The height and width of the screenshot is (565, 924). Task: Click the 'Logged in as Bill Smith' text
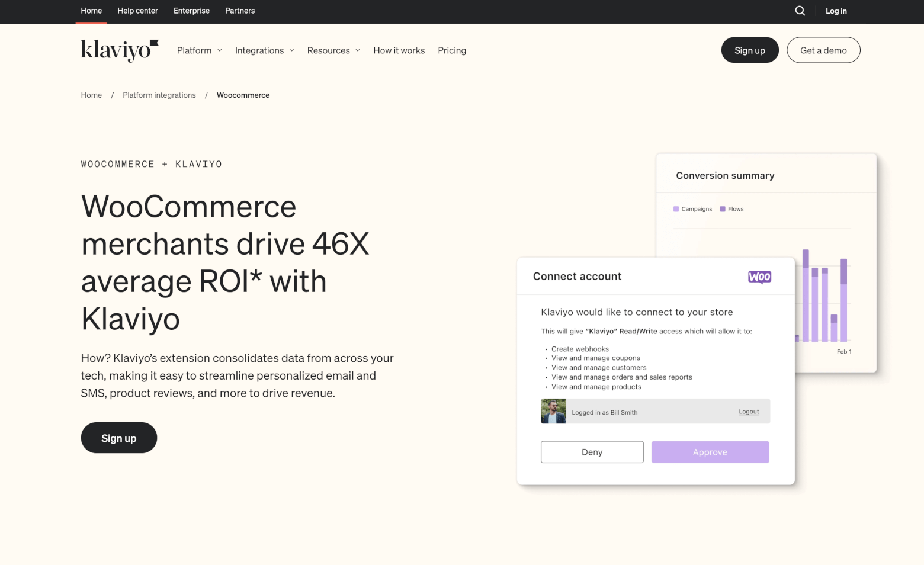pos(605,412)
